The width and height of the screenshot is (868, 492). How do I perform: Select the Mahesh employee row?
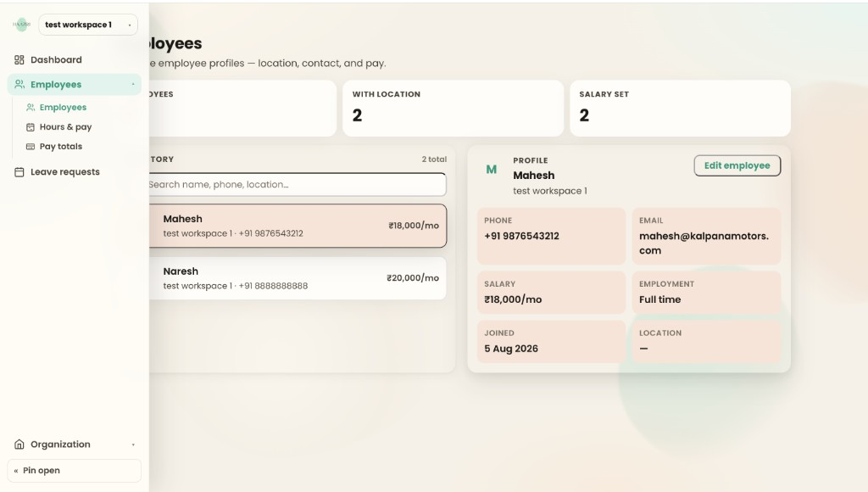[x=297, y=226]
